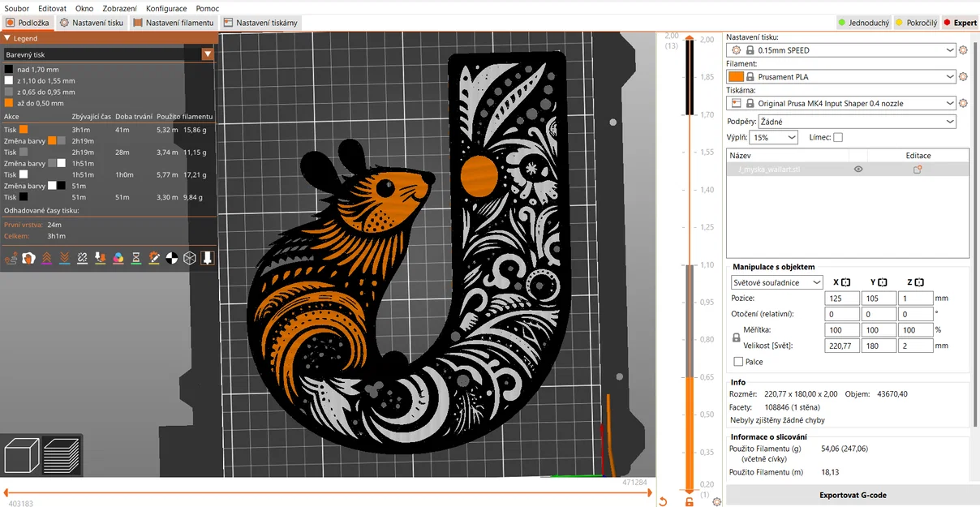Image resolution: width=980 pixels, height=507 pixels.
Task: Toggle wipe visibility icon in legend
Action: click(28, 258)
